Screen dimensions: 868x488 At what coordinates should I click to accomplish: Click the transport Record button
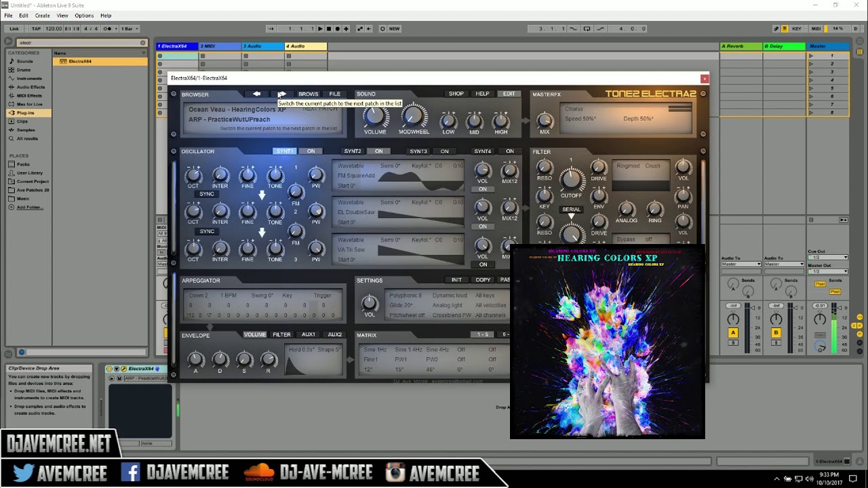(337, 28)
